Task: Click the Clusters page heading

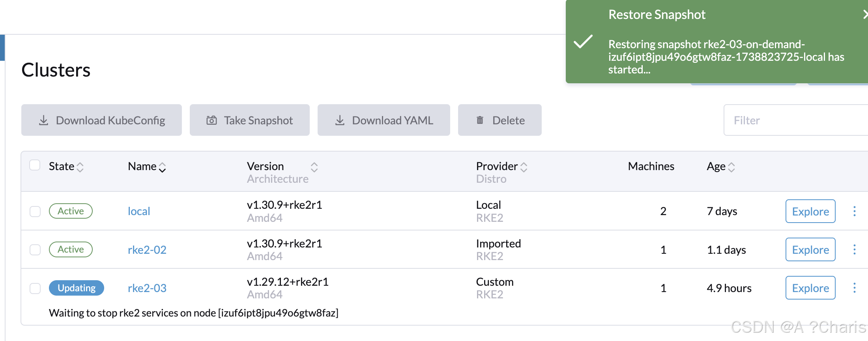Action: coord(56,70)
